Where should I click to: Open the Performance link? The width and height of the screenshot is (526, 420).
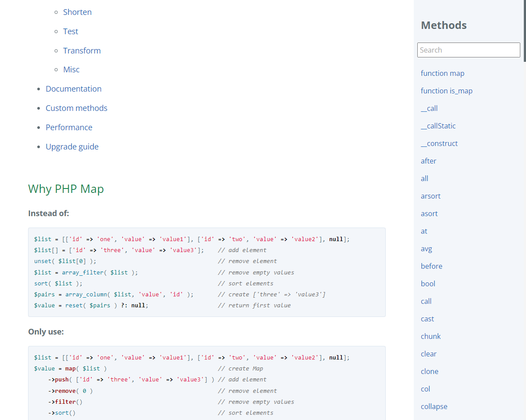pyautogui.click(x=69, y=128)
